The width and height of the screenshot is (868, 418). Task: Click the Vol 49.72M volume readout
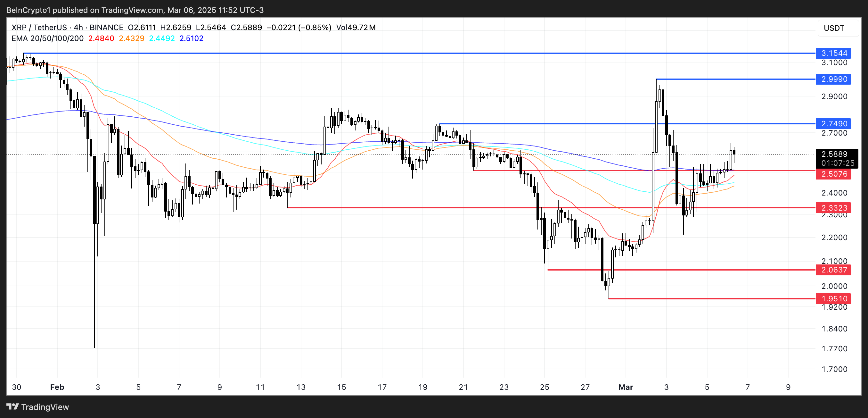(356, 28)
